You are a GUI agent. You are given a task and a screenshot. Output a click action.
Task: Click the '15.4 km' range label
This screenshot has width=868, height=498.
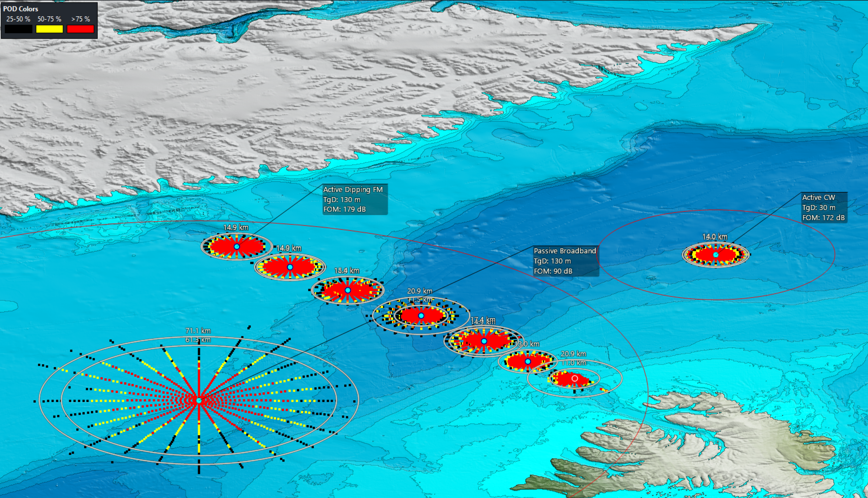pyautogui.click(x=347, y=271)
